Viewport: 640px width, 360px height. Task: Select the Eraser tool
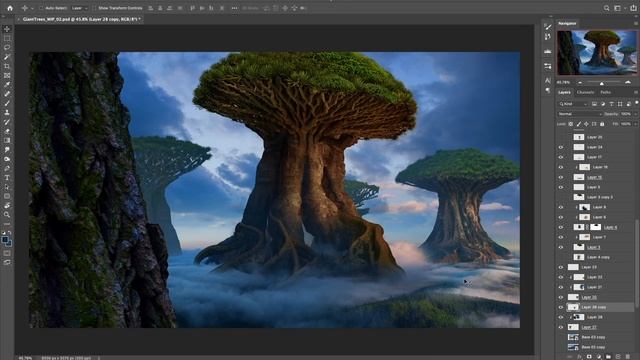pyautogui.click(x=7, y=131)
